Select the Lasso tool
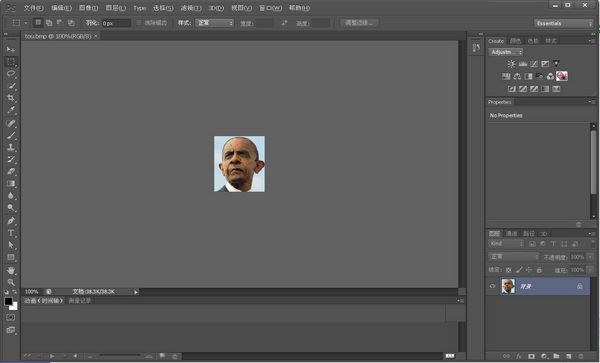 (x=11, y=73)
